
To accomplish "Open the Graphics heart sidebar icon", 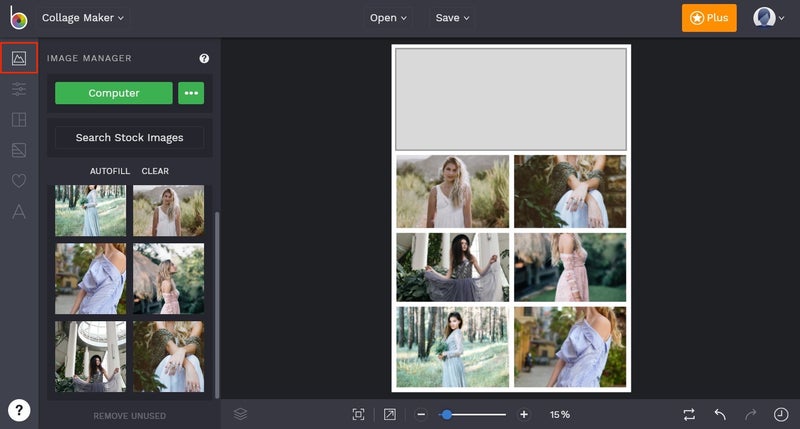I will coord(19,181).
